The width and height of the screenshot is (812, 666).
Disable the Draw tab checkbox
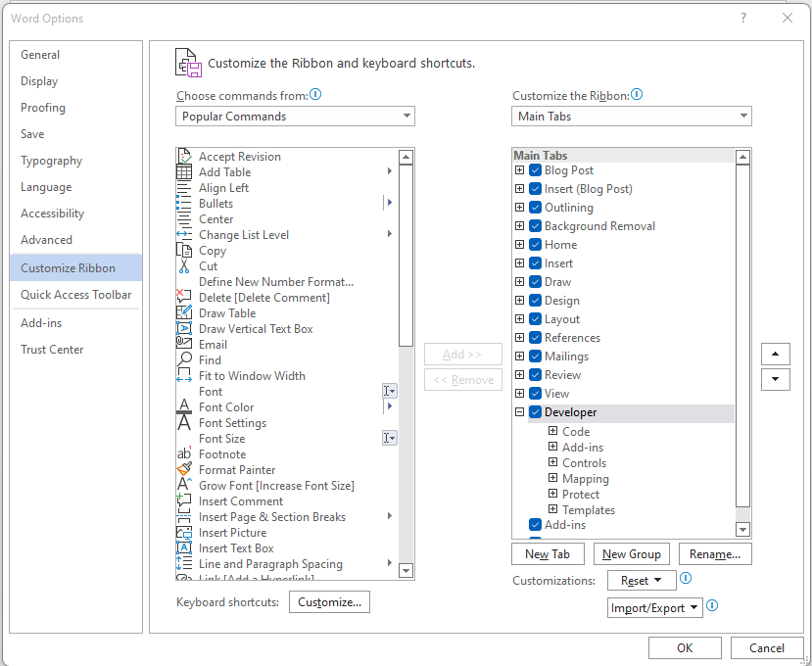click(x=536, y=282)
